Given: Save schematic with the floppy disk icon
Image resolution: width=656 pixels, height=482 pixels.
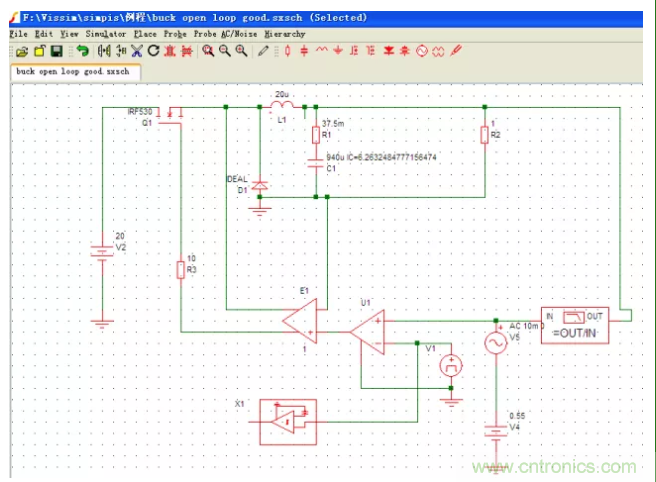Looking at the screenshot, I should click(56, 50).
